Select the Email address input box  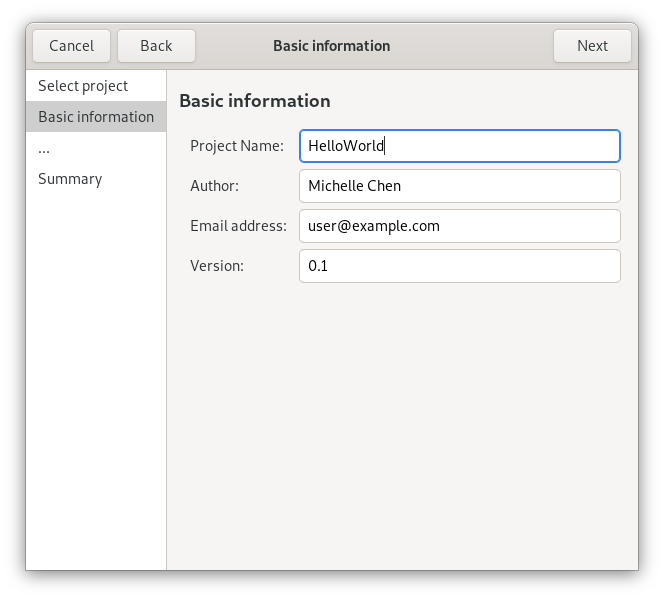tap(459, 226)
